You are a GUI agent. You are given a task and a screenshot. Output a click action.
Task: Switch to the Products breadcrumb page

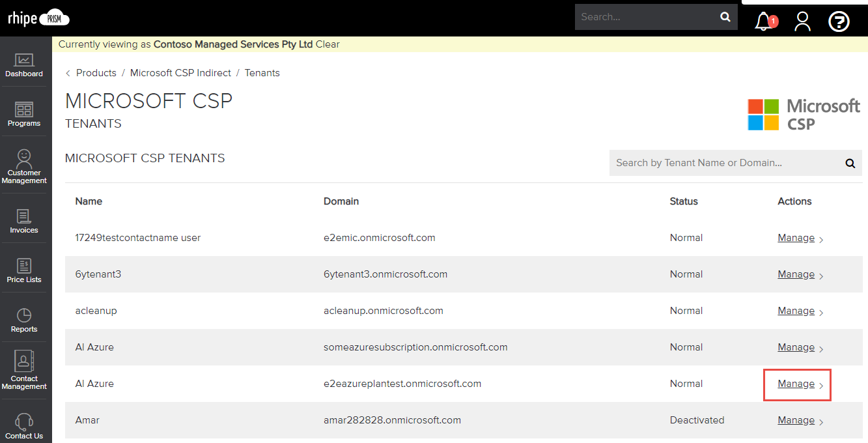pyautogui.click(x=96, y=72)
